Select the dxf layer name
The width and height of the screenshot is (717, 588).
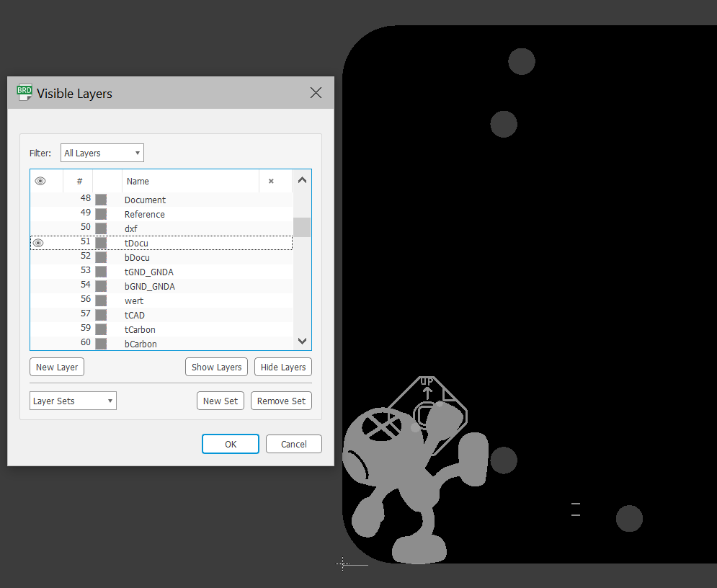coord(130,228)
